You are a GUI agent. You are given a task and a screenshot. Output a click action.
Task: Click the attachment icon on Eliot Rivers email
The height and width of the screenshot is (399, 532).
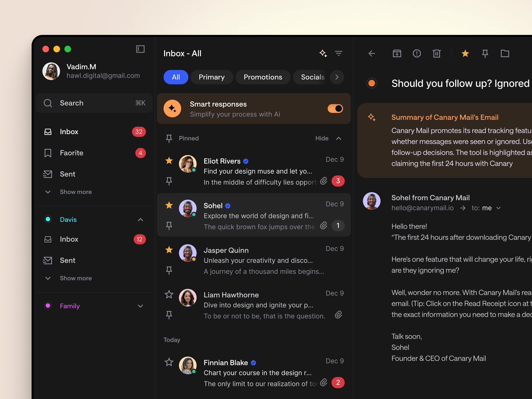pos(324,181)
